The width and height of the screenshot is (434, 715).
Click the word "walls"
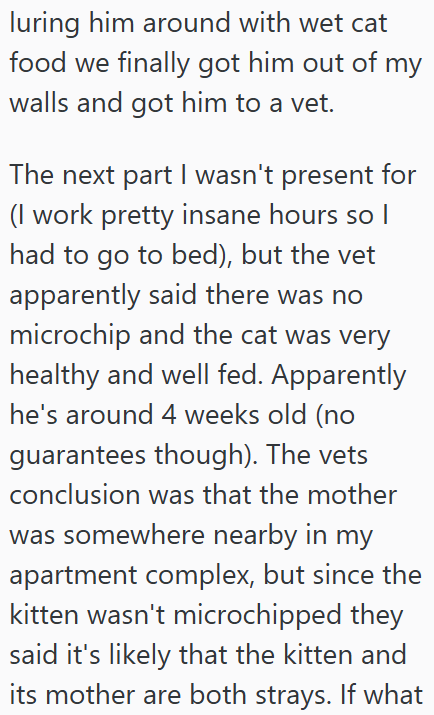40,103
